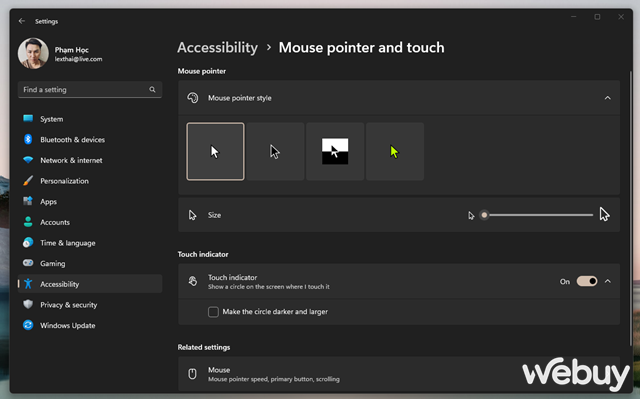This screenshot has height=399, width=640.
Task: Click the search magnifier icon
Action: [152, 89]
